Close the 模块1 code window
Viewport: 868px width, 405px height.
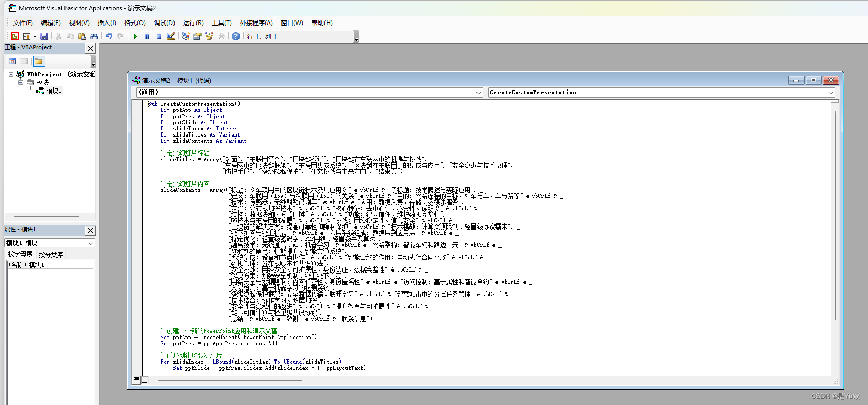pyautogui.click(x=831, y=80)
